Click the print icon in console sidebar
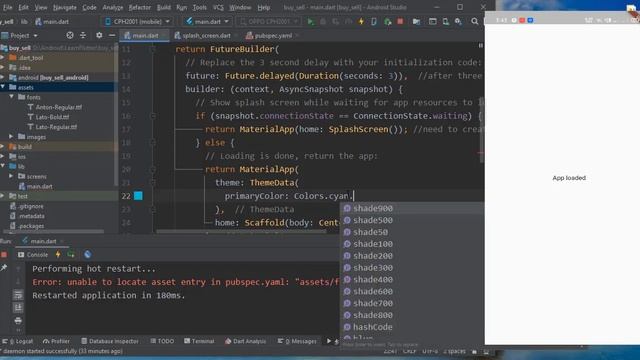The image size is (640, 360). coord(18,321)
